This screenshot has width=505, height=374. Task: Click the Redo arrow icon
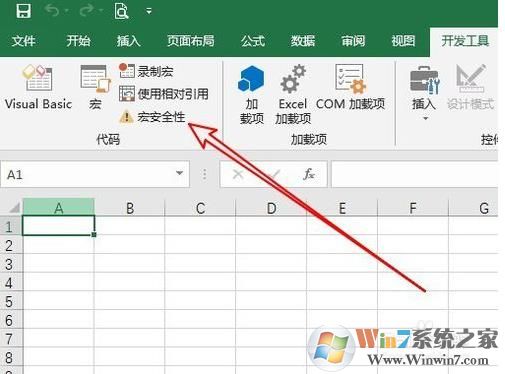point(87,11)
